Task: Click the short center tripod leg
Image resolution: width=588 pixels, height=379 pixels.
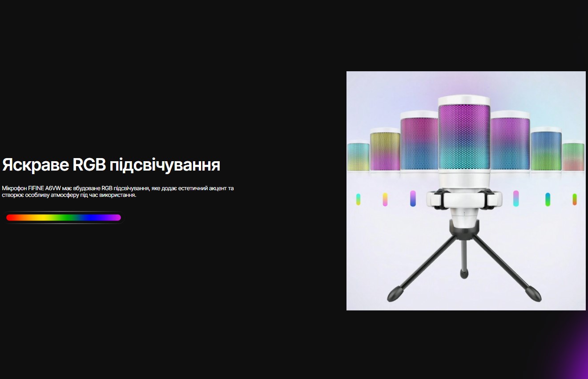Action: (464, 258)
